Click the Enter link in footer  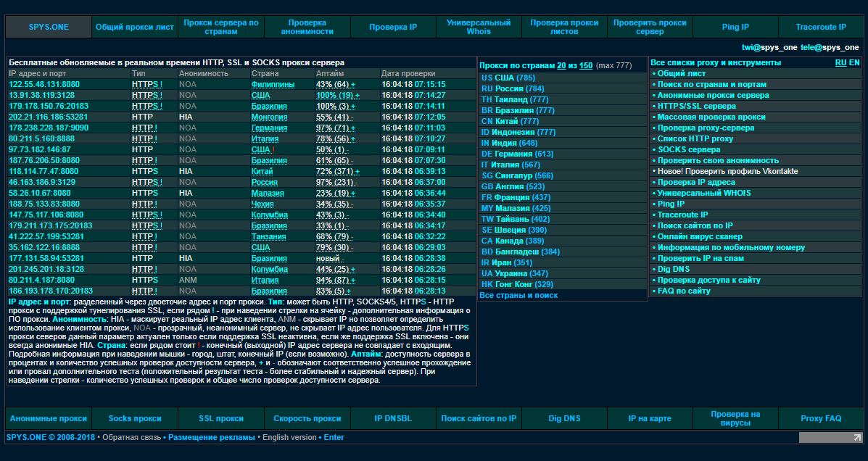[334, 438]
